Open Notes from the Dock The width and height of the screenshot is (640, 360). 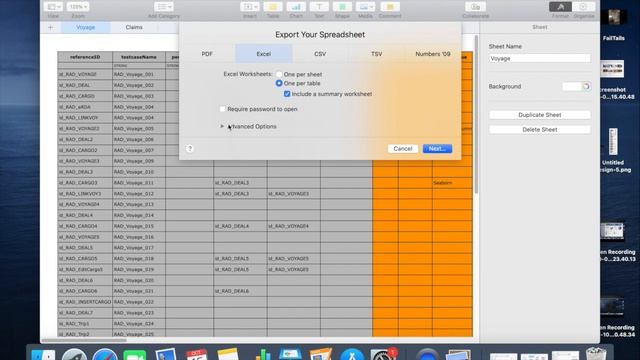click(227, 355)
